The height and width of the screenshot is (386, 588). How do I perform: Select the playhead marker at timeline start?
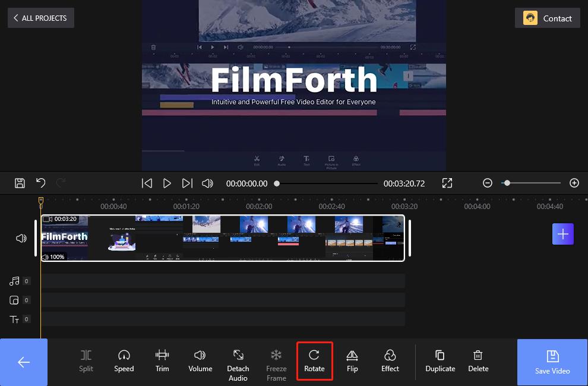[41, 201]
